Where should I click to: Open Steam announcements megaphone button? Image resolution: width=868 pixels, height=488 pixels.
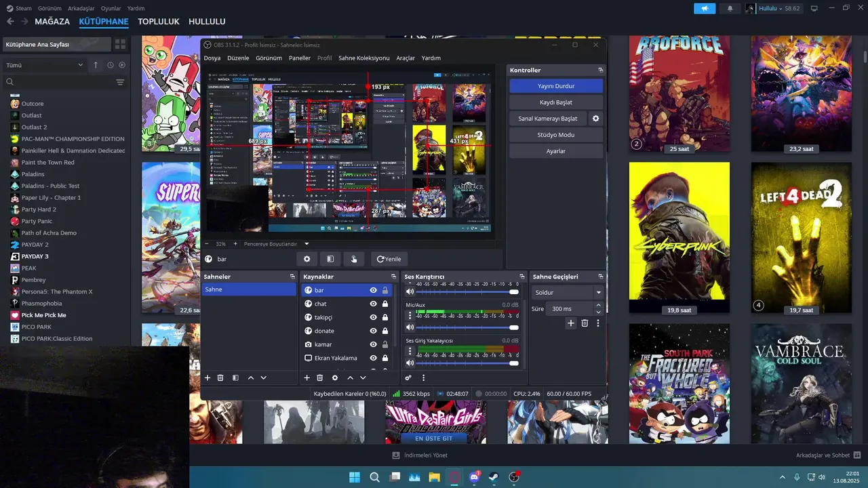pyautogui.click(x=705, y=8)
